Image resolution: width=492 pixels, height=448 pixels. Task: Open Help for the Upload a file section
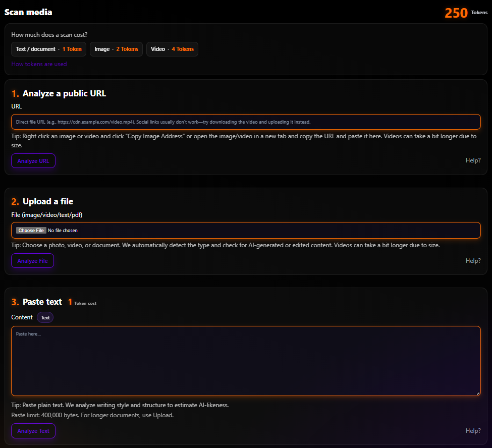coord(473,261)
